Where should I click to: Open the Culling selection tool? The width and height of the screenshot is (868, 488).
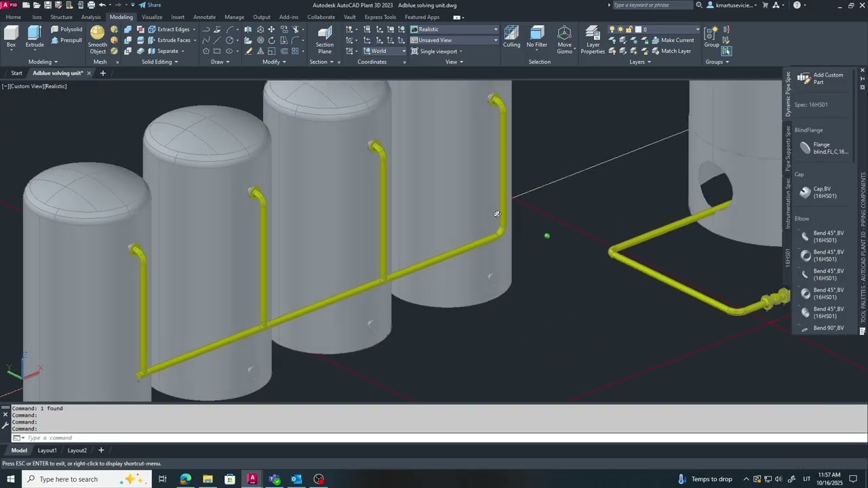(512, 37)
